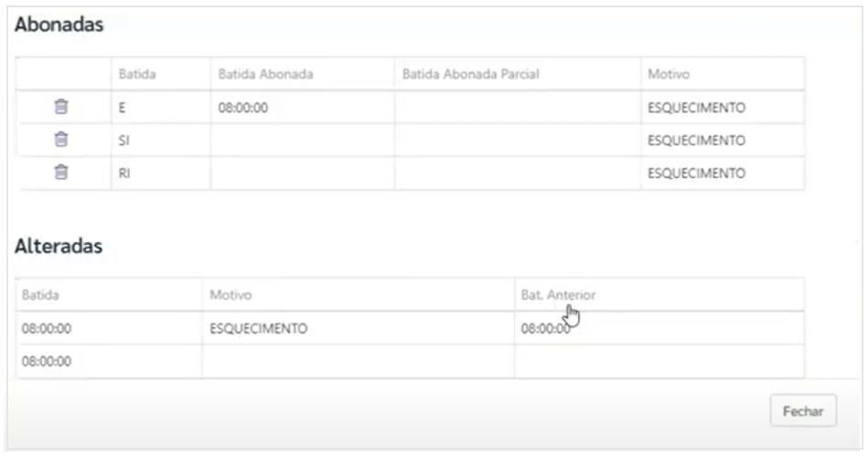Select ESQUECIMENTO motivo in the SI row
868x456 pixels.
coord(696,141)
